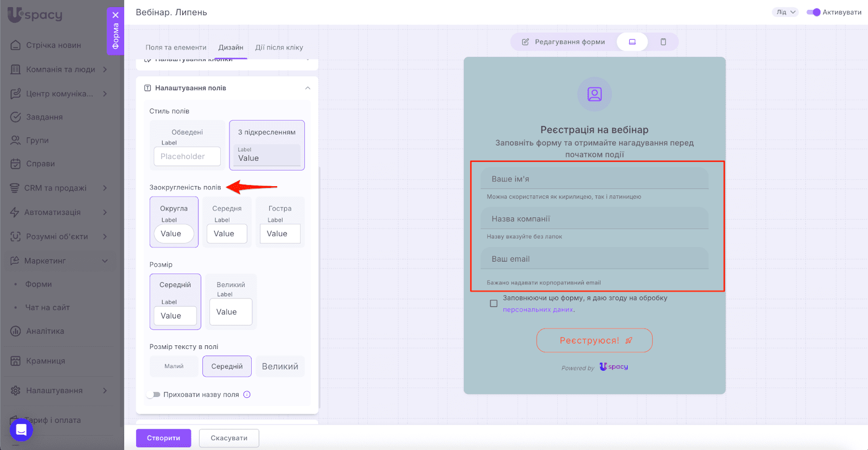The image size is (868, 450).
Task: Click the form avatar icon in preview
Action: (x=595, y=94)
